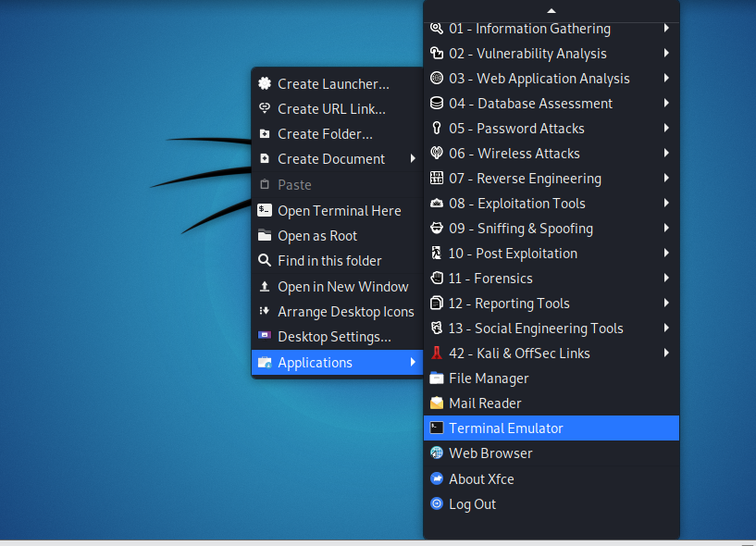The height and width of the screenshot is (546, 756).
Task: Click the scroll-up arrow atop Applications menu
Action: point(552,10)
